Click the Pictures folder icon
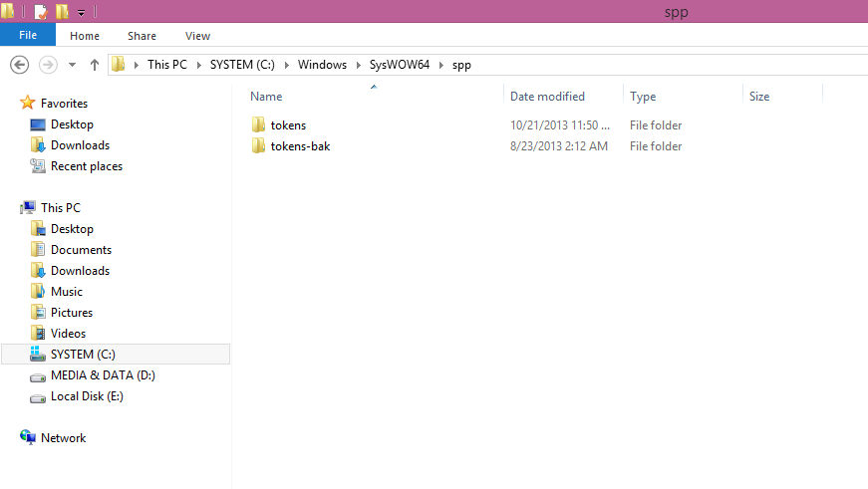 [38, 312]
